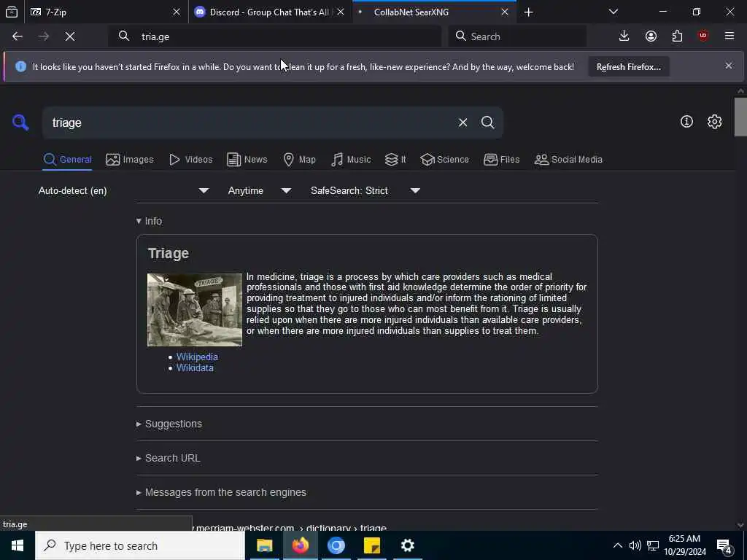Dismiss the Firefox refresh notification bar
The width and height of the screenshot is (747, 560).
pos(729,66)
